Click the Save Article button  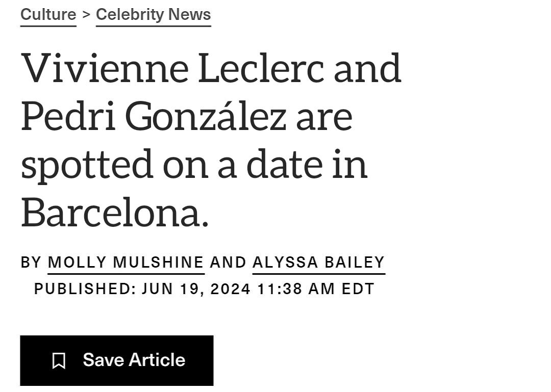117,360
